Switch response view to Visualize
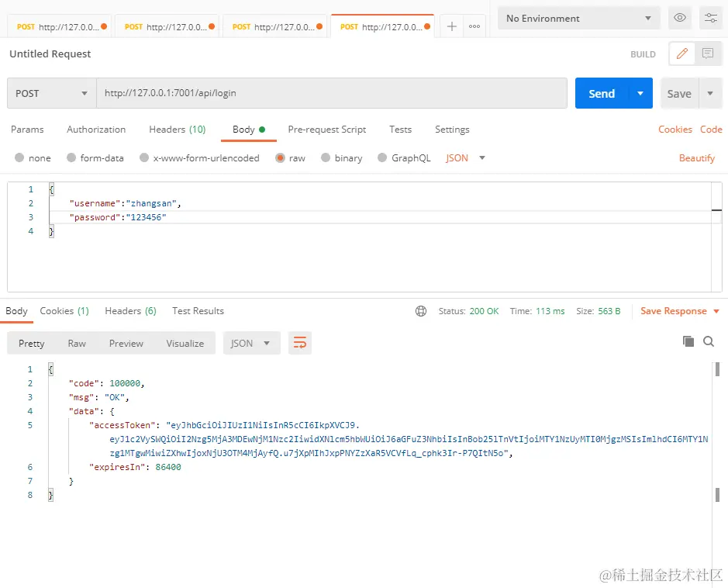Screen dimensions: 728x588 [x=185, y=343]
